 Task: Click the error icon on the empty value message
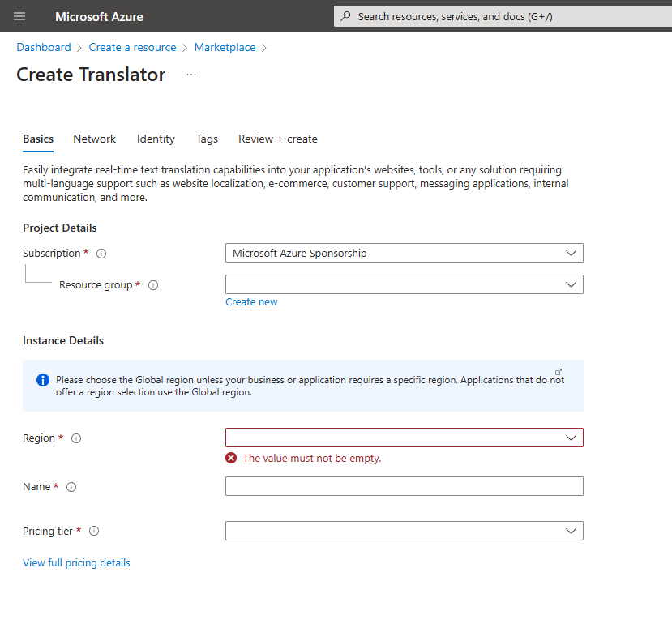[x=231, y=457]
